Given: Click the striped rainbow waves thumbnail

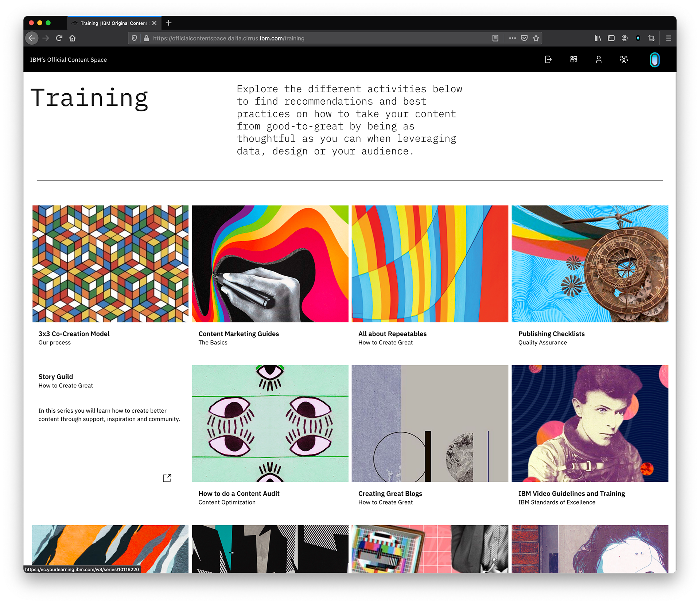Looking at the screenshot, I should click(x=430, y=264).
